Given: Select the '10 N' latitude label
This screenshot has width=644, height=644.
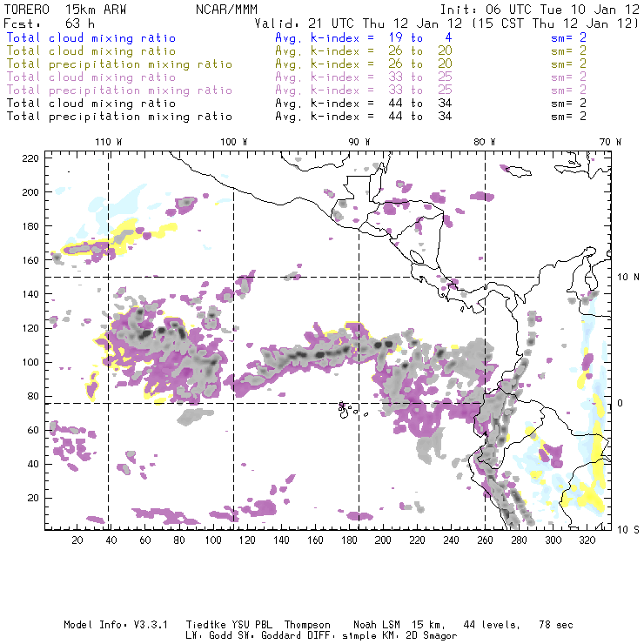Looking at the screenshot, I should 628,278.
